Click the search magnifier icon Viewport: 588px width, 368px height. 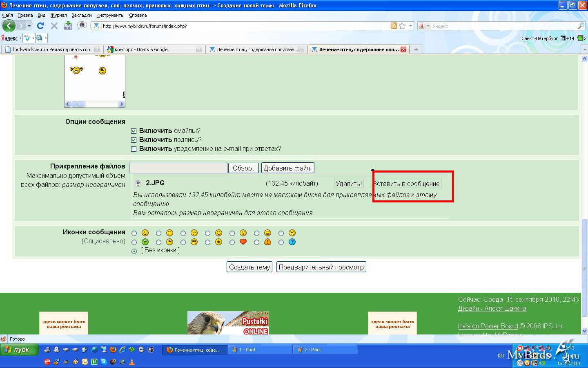[x=581, y=26]
